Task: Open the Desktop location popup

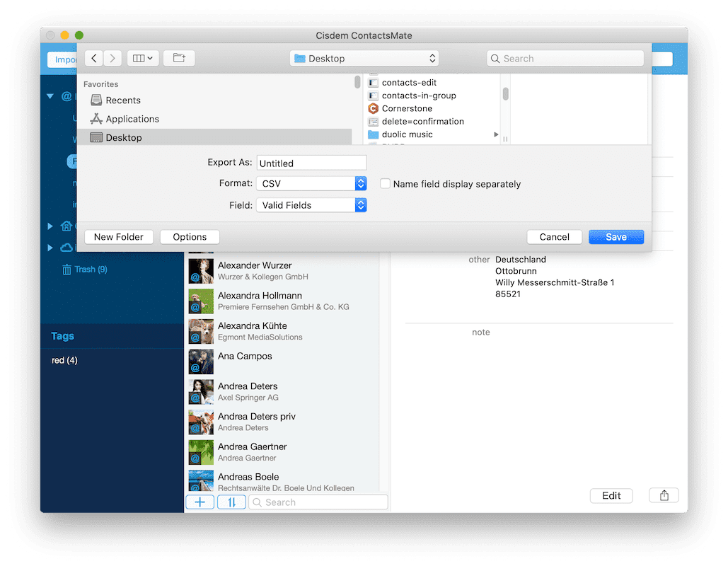Action: (x=364, y=59)
